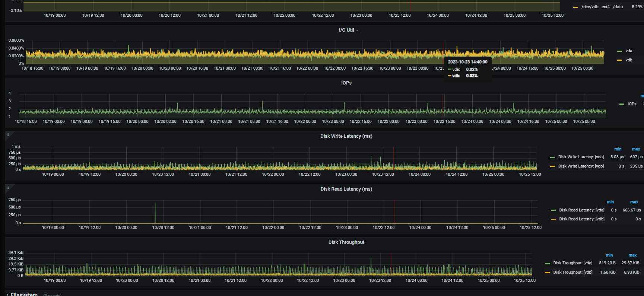
Task: Sort Disk Write Latency legend by max
Action: [x=636, y=149]
